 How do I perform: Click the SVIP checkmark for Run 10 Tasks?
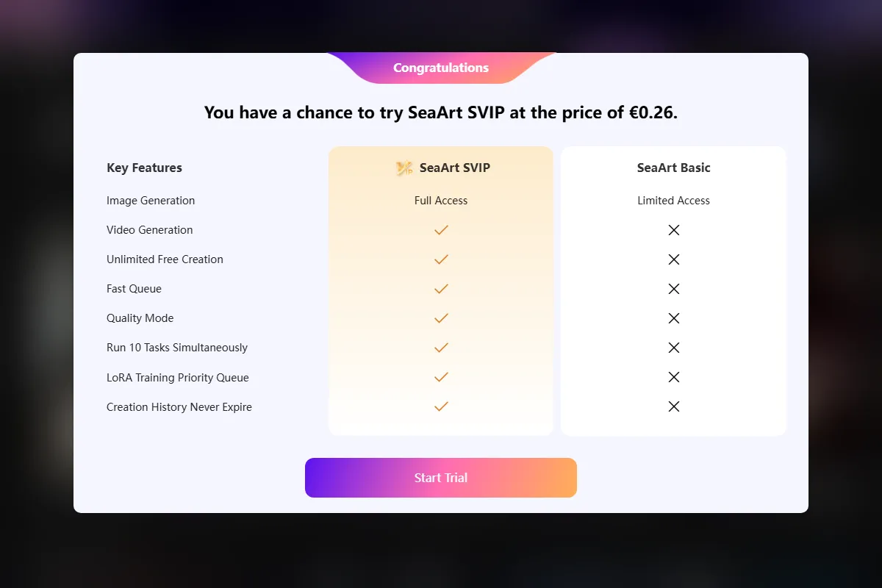click(441, 348)
